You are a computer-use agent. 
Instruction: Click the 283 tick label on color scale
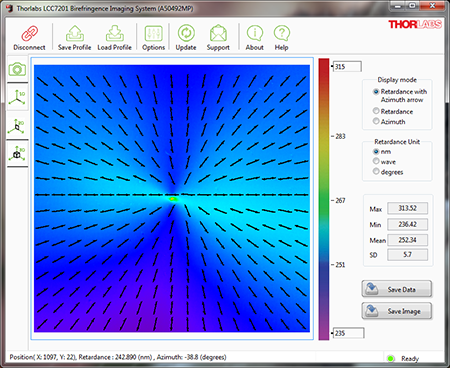pos(340,136)
